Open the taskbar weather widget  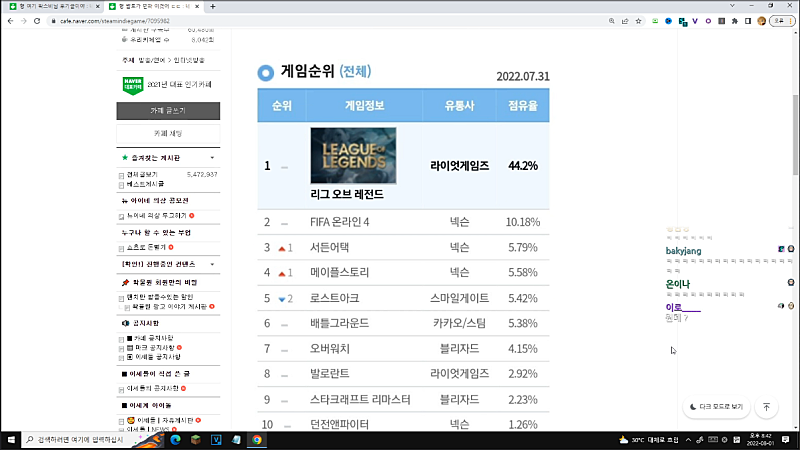[649, 440]
